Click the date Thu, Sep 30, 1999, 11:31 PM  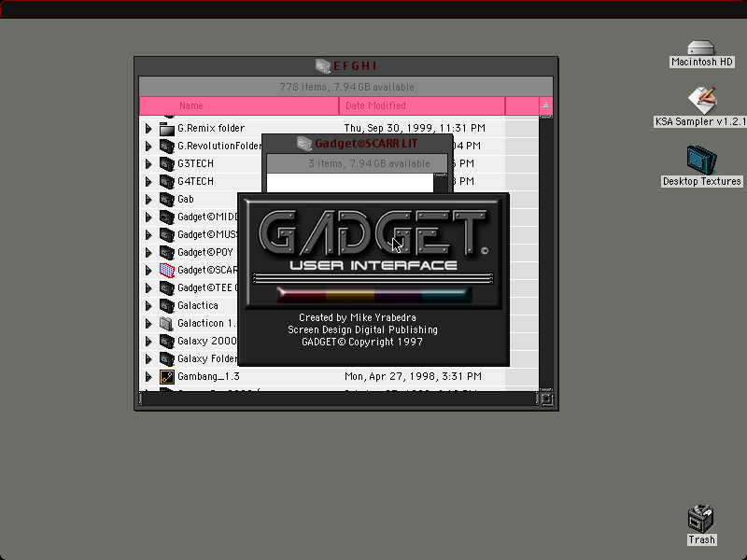415,129
